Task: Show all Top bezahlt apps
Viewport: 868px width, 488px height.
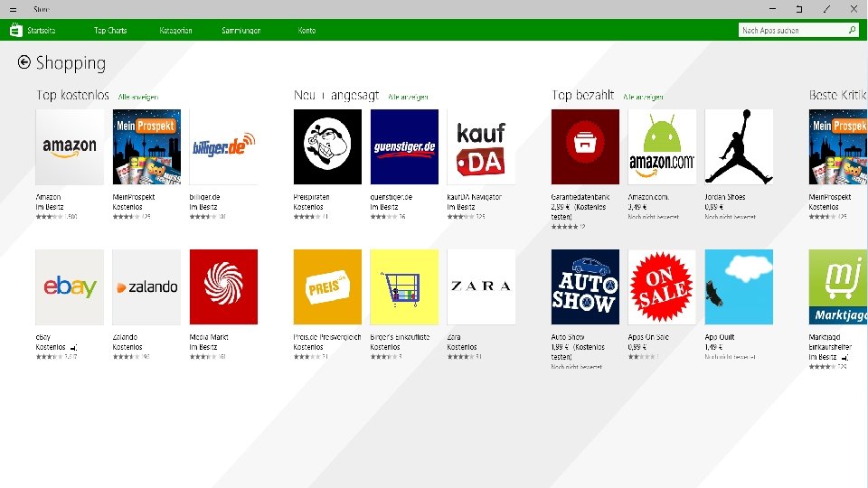Action: [x=643, y=97]
